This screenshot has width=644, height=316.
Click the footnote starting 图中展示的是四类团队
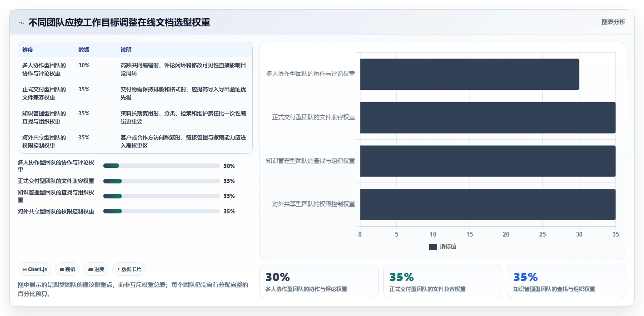point(133,289)
